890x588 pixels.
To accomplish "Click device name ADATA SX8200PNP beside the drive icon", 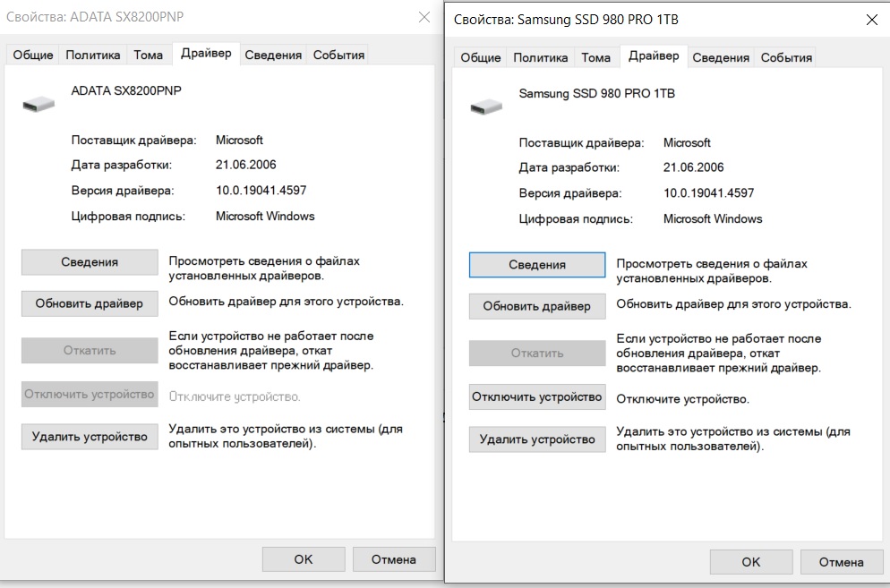I will pyautogui.click(x=126, y=90).
